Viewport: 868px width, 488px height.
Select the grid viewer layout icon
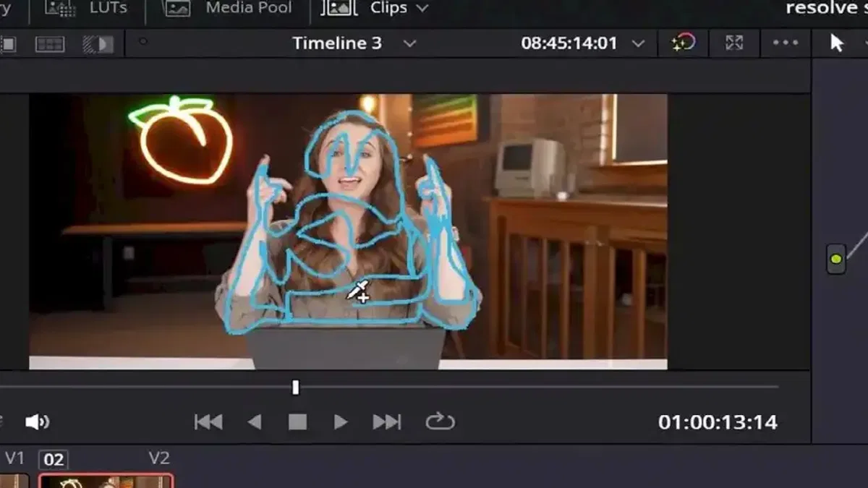[50, 44]
